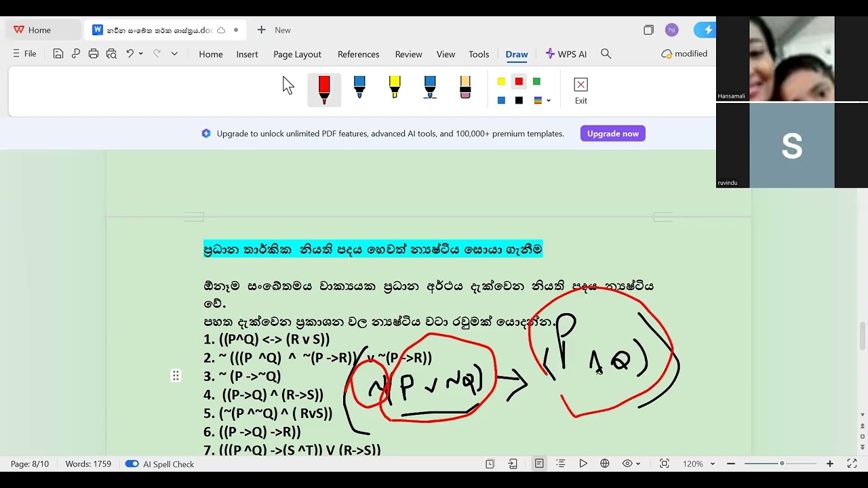The height and width of the screenshot is (488, 868).
Task: Click the modified cloud status
Action: pyautogui.click(x=684, y=54)
